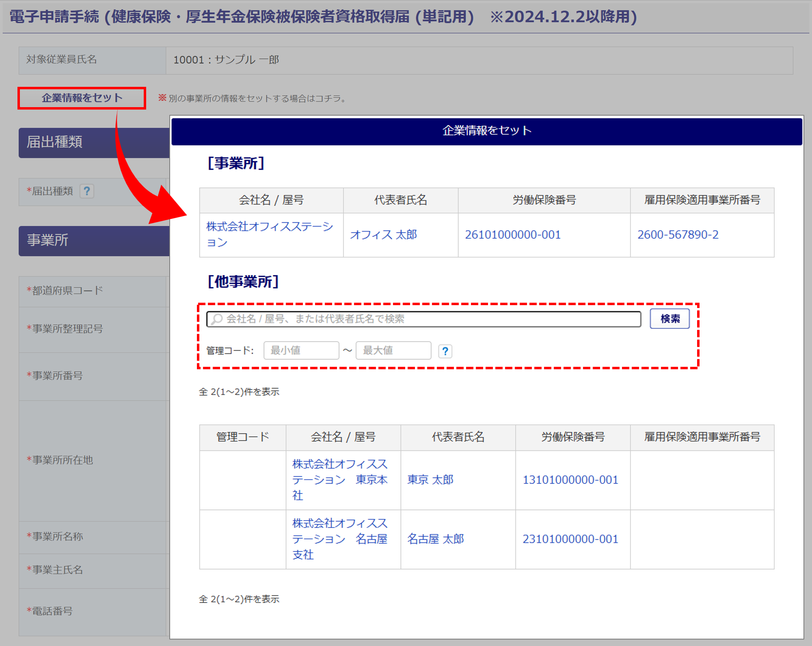Click employee name 10001：サンプル 一郎
Screen dimensions: 812x646
(x=226, y=60)
